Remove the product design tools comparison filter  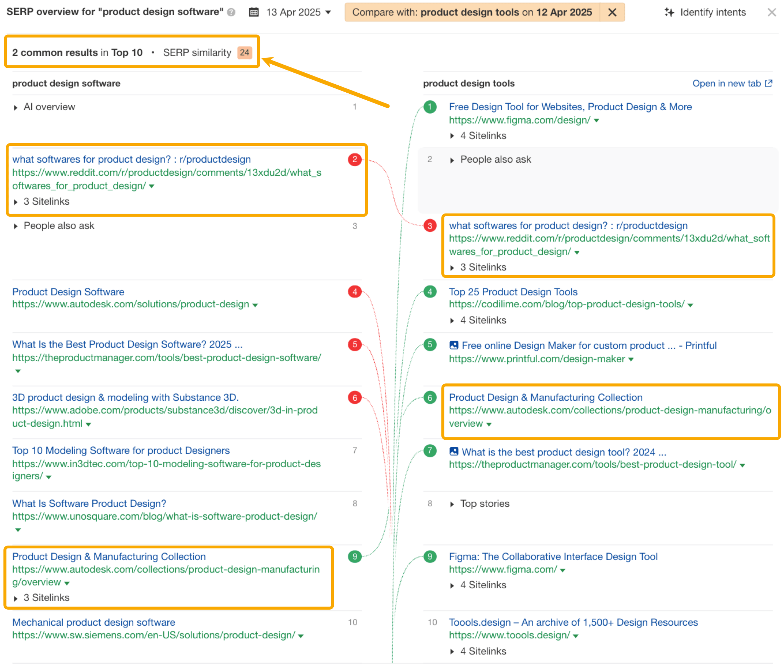point(612,12)
